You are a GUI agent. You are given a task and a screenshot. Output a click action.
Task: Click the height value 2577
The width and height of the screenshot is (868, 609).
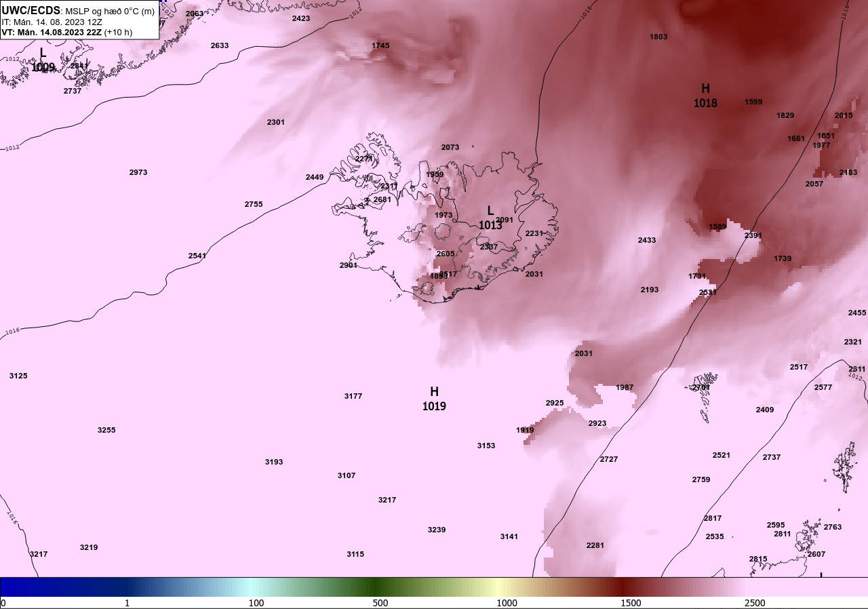point(823,387)
